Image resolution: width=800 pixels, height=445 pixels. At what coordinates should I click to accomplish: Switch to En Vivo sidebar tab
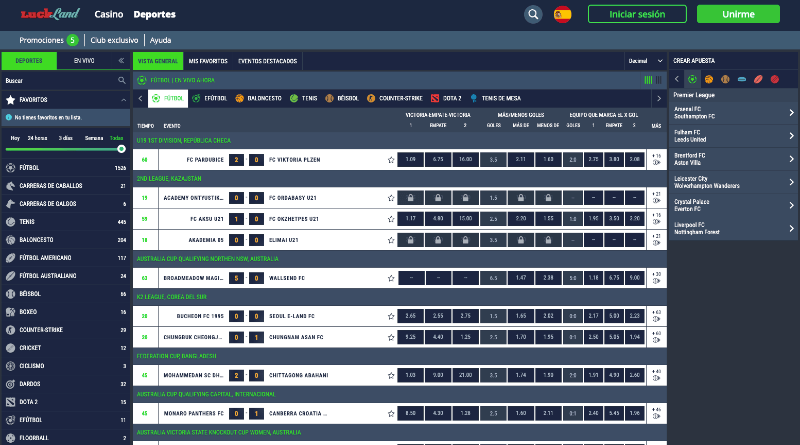click(x=84, y=61)
